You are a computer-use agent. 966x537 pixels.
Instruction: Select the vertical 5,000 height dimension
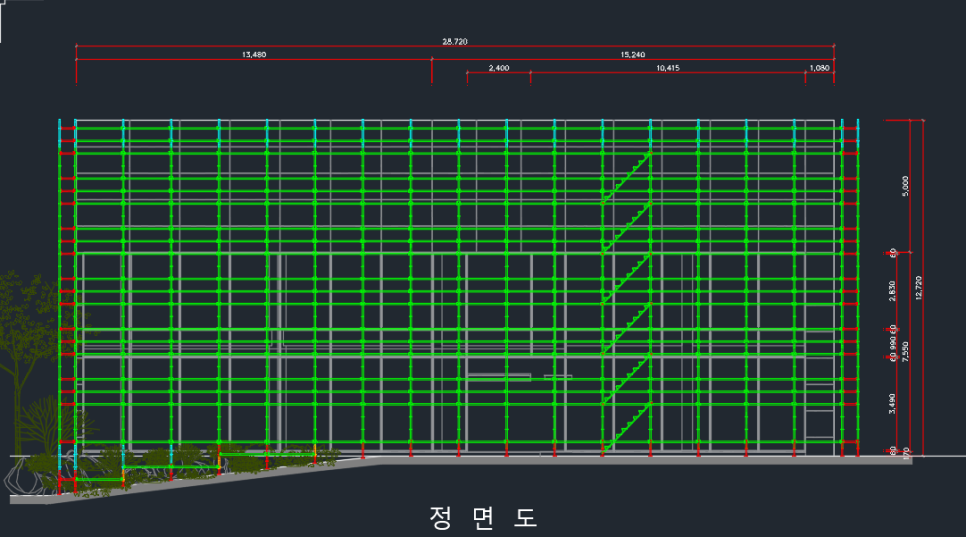[x=905, y=186]
